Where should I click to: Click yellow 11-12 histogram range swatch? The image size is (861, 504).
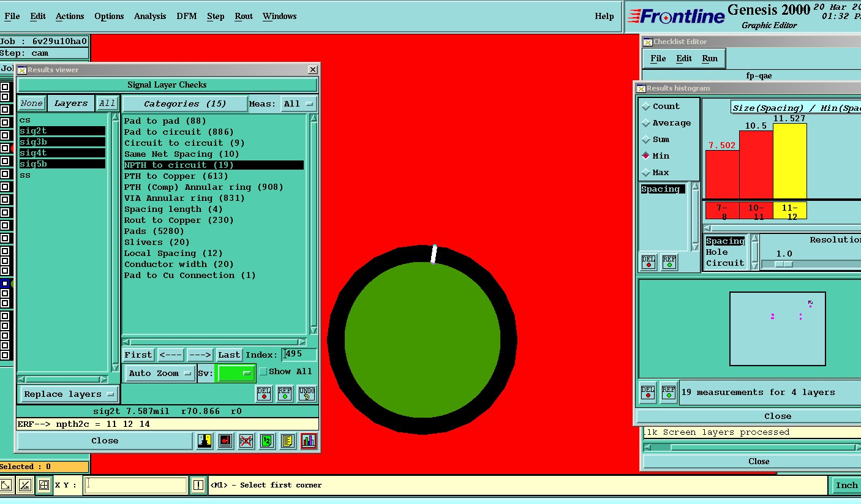789,211
